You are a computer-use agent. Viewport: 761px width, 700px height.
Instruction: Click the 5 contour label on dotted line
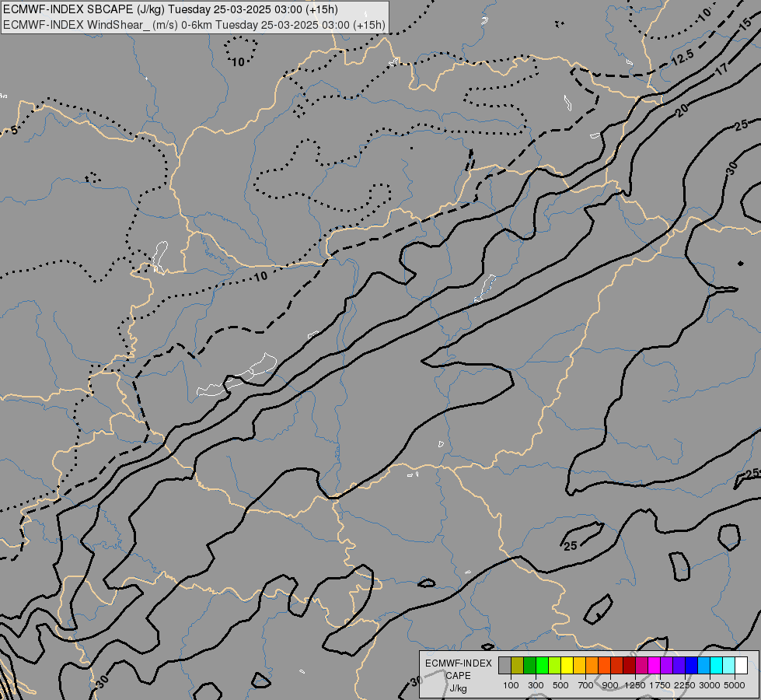tap(14, 130)
